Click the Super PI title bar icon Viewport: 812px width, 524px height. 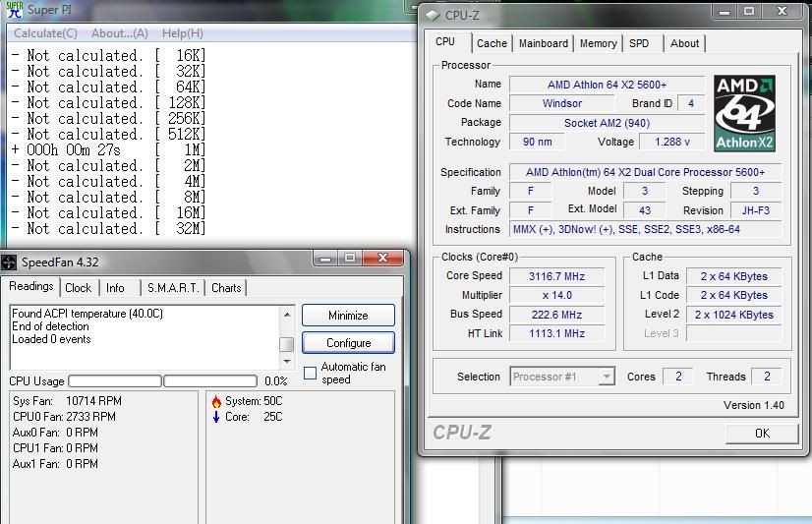(x=15, y=10)
